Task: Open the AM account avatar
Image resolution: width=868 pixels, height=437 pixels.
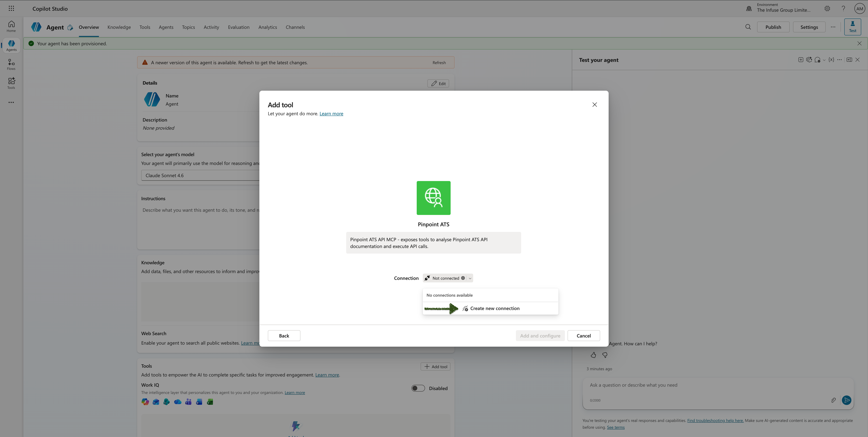Action: tap(860, 9)
